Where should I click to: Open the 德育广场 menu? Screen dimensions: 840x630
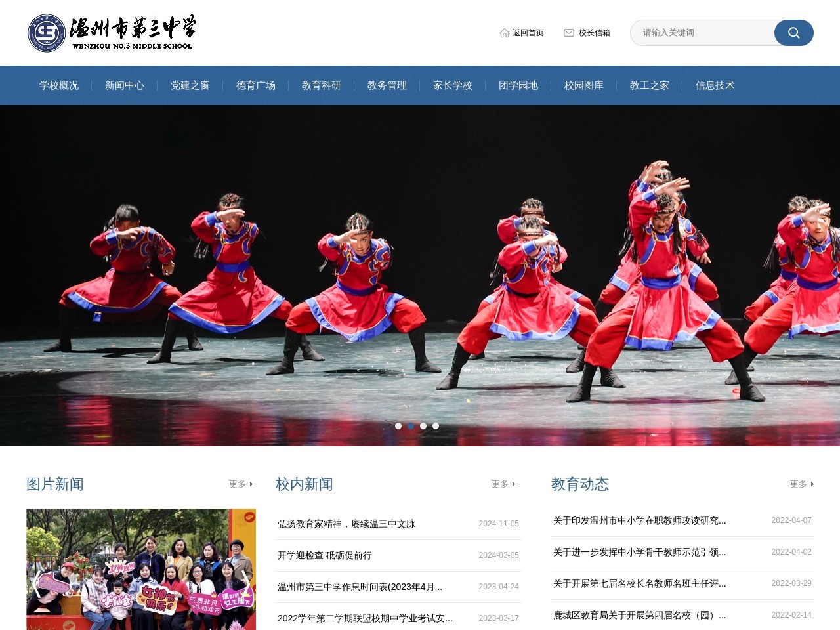(x=256, y=85)
